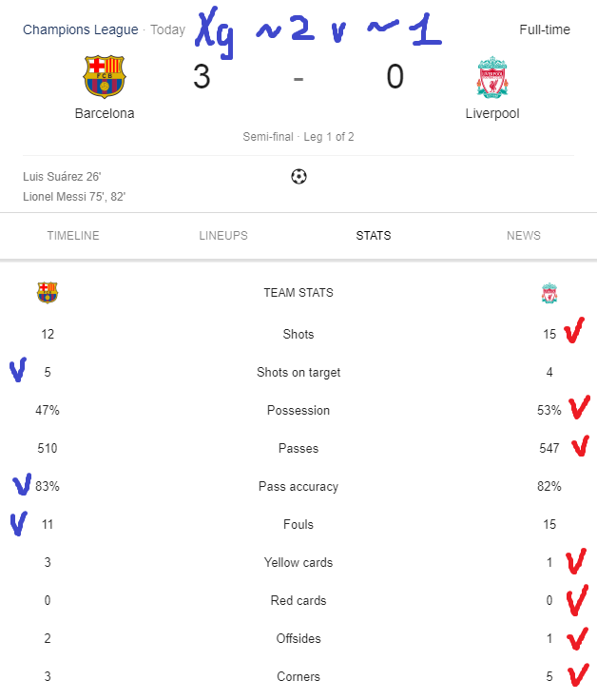Click blue checkmark beside Shots on target
597x700 pixels.
click(x=18, y=370)
